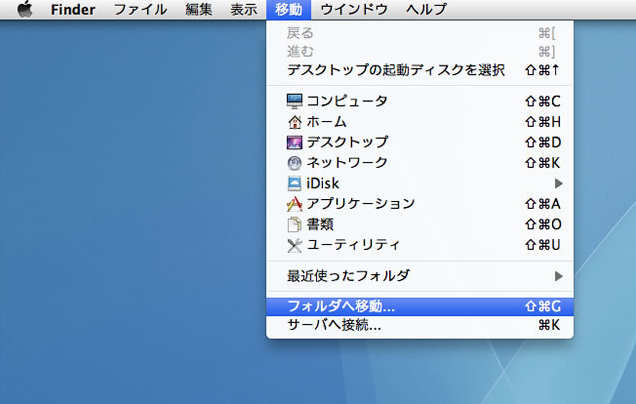
Task: Open the 編集 menu
Action: pos(198,10)
